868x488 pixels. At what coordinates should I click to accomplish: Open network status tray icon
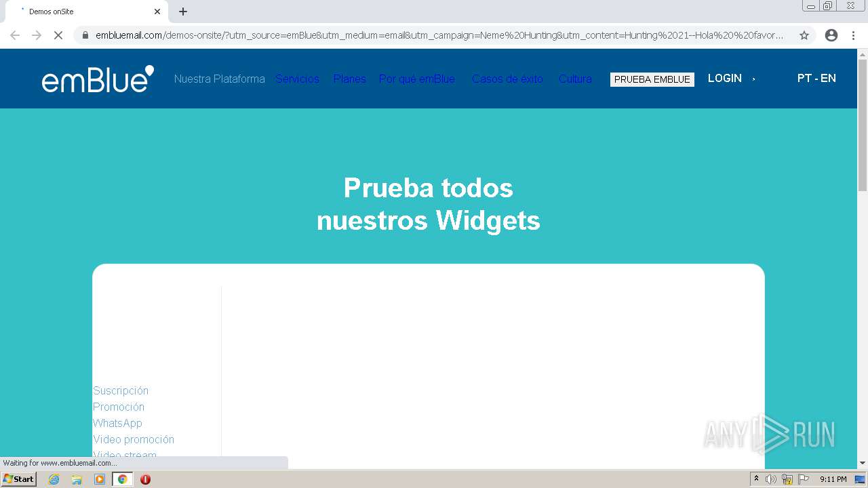[x=787, y=479]
